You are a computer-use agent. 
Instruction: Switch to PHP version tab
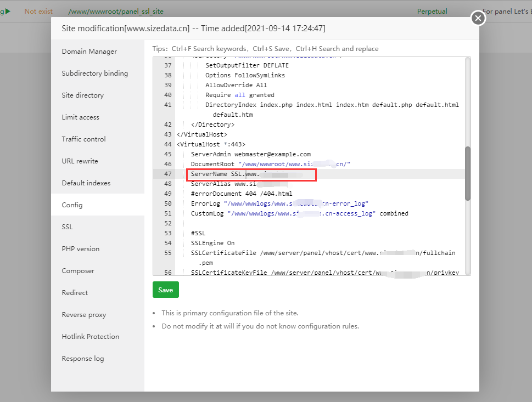(x=80, y=249)
